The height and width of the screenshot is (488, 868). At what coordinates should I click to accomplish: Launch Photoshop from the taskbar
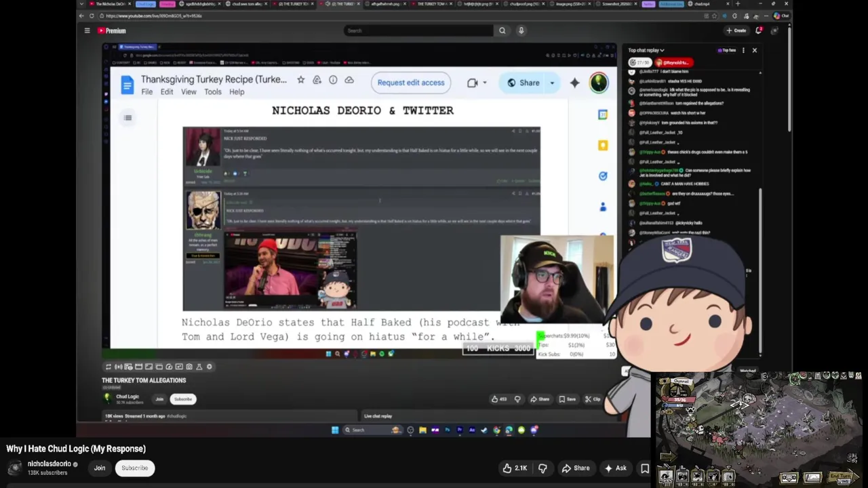(448, 430)
